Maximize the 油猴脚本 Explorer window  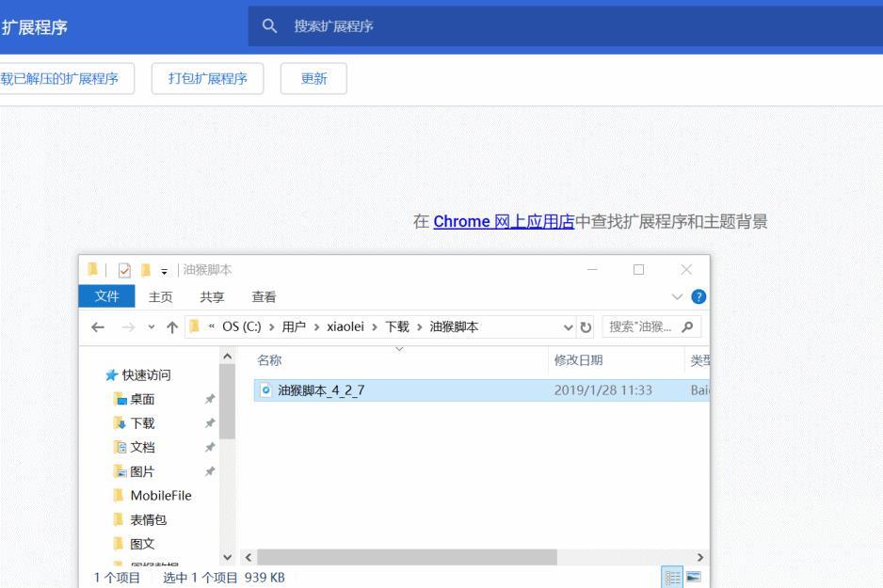638,269
